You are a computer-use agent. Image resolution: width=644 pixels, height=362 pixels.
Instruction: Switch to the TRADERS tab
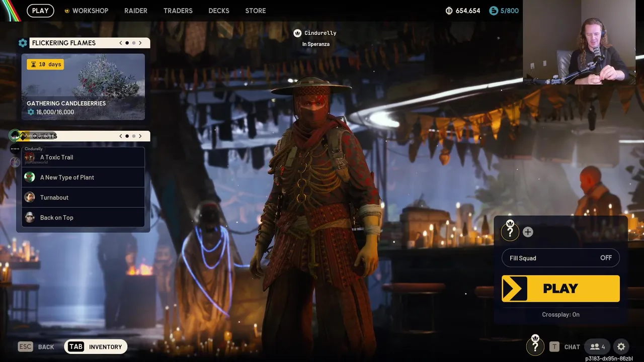pos(178,11)
